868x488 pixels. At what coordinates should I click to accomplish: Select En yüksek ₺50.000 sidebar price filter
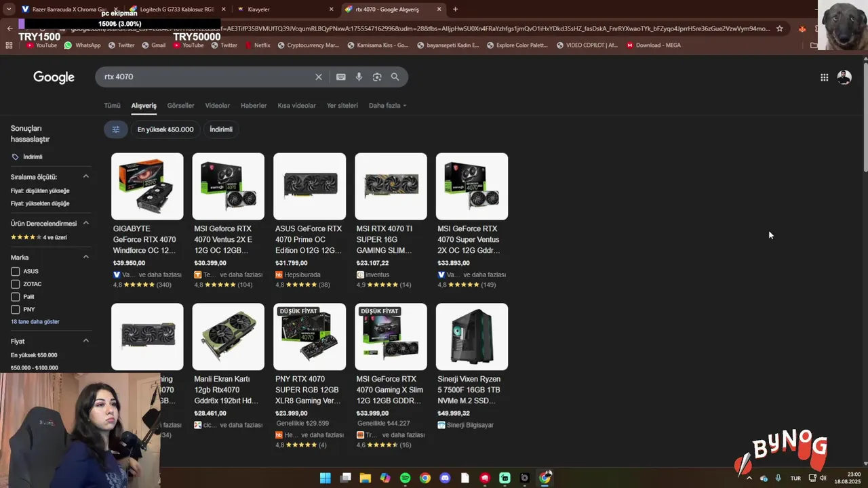34,355
